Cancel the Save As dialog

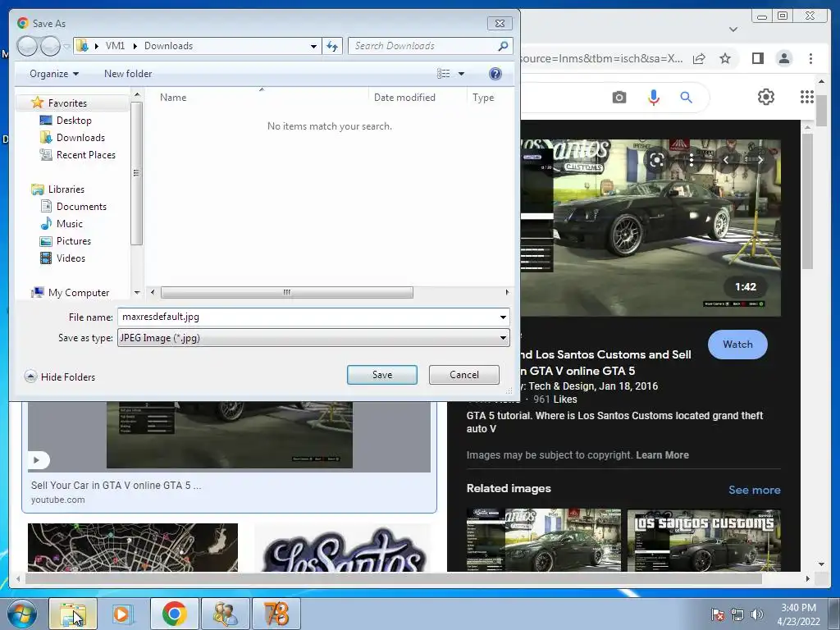pyautogui.click(x=464, y=375)
